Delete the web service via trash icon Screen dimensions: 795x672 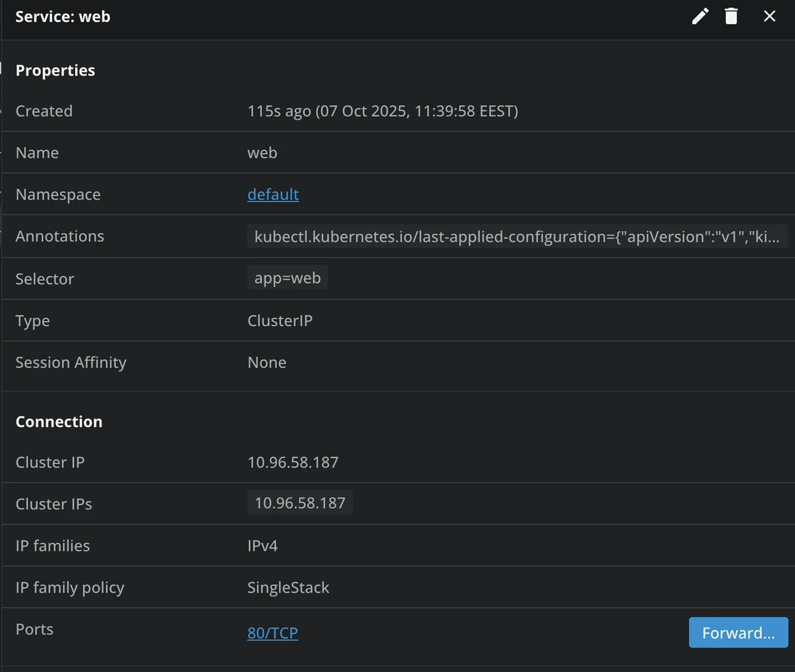731,16
